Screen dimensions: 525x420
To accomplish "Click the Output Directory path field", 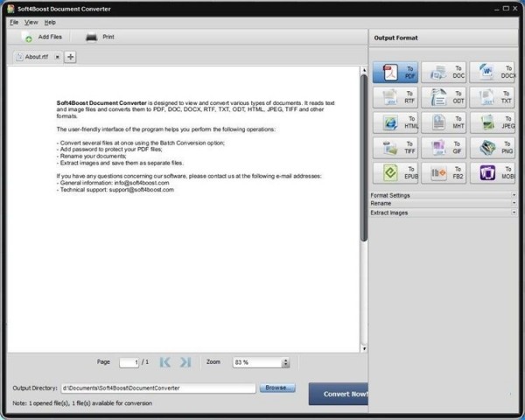I will tap(157, 388).
